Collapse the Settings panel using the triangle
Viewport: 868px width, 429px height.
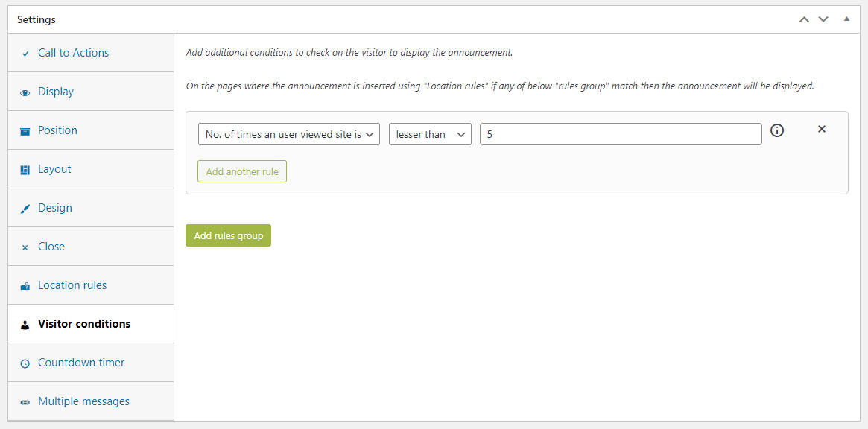click(846, 19)
